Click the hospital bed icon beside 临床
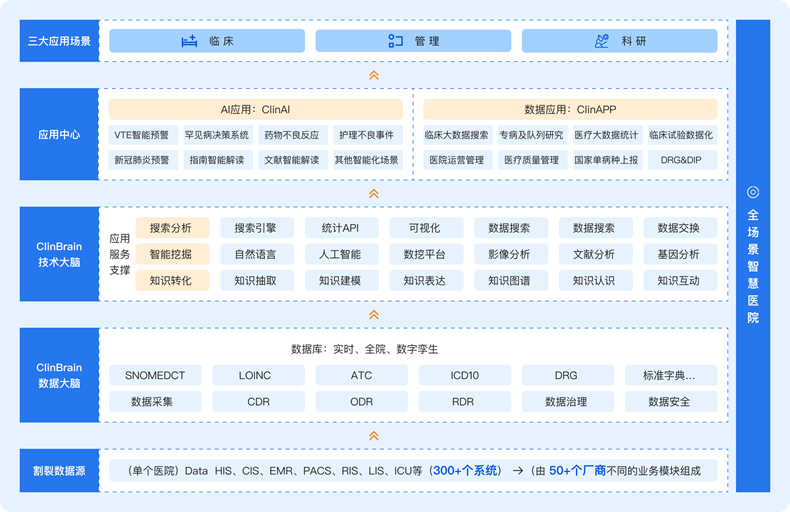 [189, 41]
